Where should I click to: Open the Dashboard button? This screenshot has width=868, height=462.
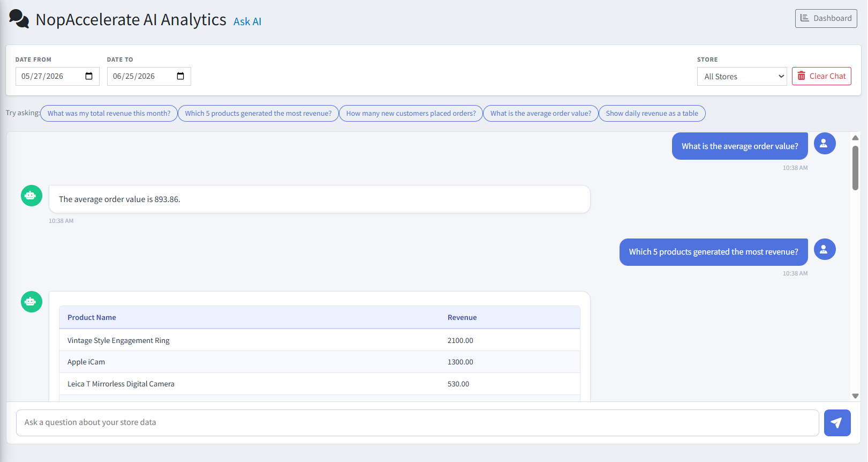coord(826,18)
